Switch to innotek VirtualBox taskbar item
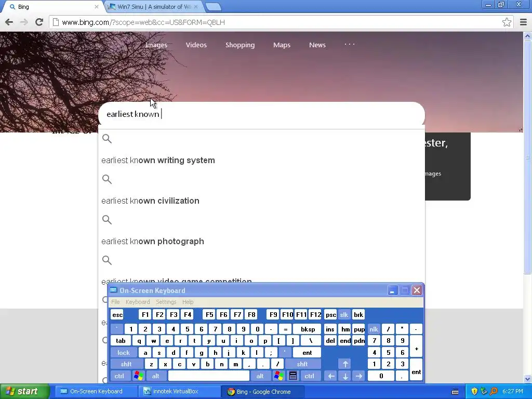532x399 pixels. [x=180, y=391]
